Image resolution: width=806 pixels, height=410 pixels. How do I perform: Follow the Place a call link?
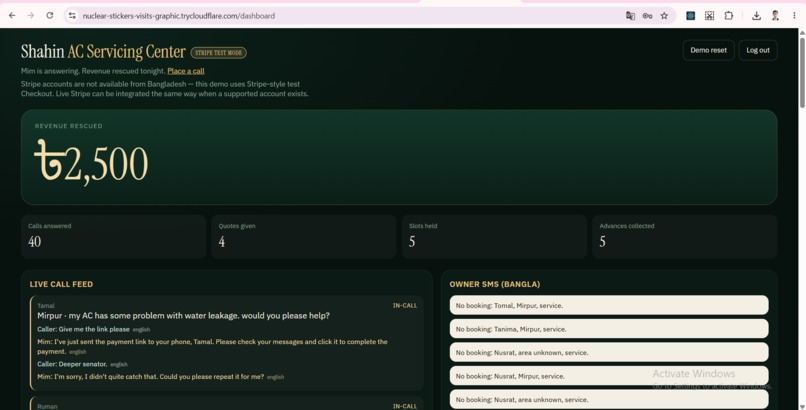pyautogui.click(x=186, y=71)
